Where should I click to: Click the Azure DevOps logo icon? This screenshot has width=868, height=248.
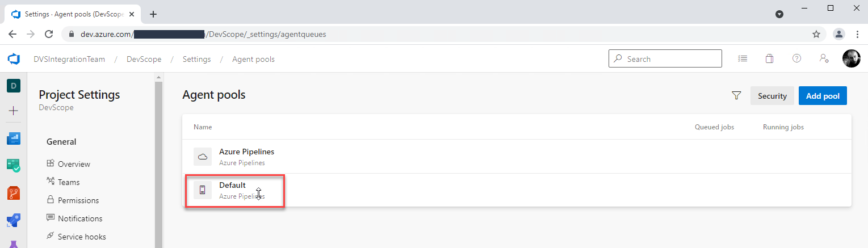[14, 59]
